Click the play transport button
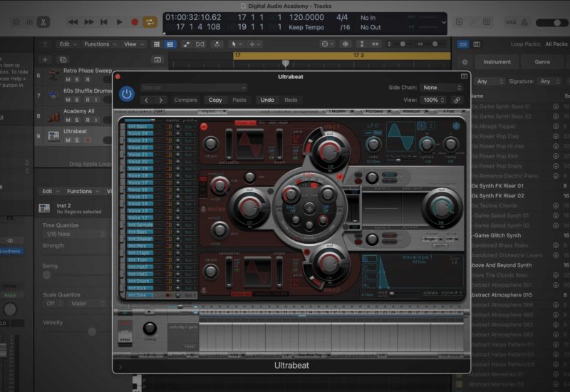 pos(119,22)
